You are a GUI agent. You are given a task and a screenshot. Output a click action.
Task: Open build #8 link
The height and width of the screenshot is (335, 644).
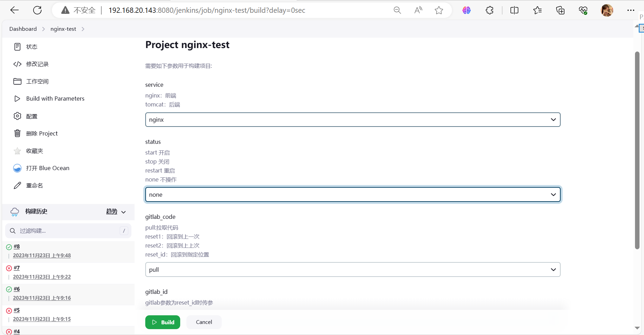(x=17, y=246)
